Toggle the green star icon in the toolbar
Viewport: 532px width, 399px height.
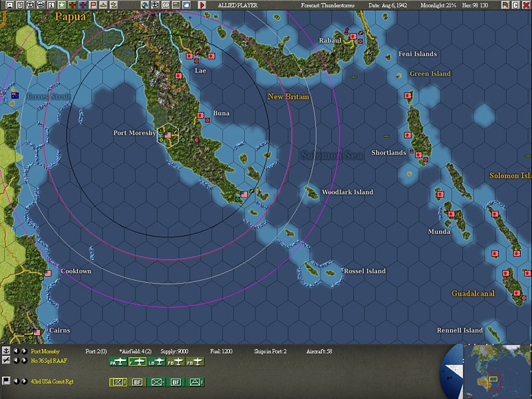click(62, 5)
